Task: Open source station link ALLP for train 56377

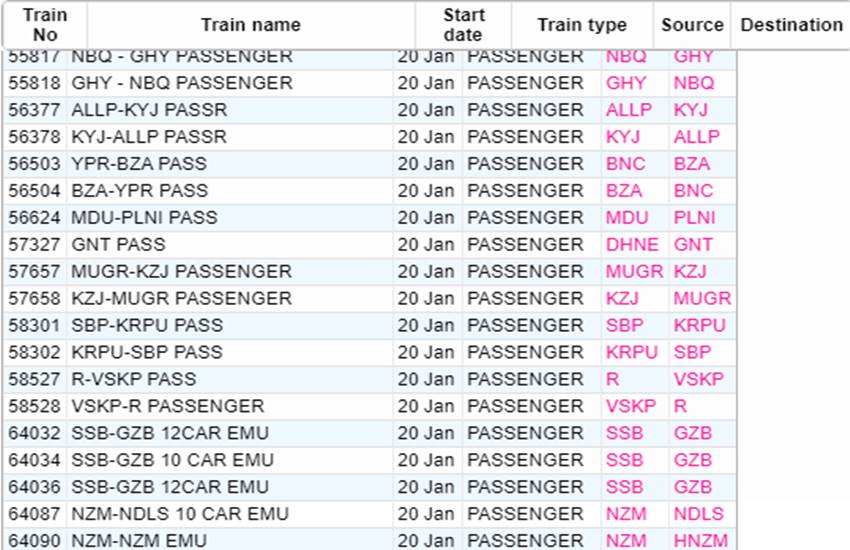Action: 628,110
